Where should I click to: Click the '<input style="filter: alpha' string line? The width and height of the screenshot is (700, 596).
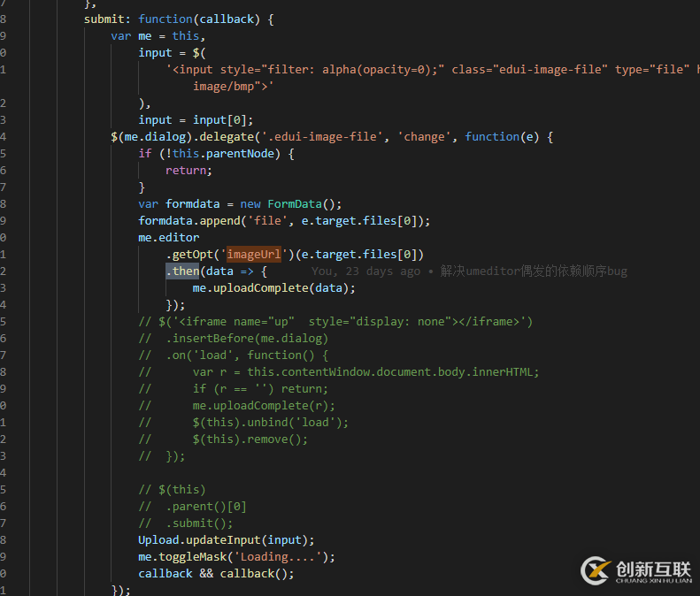[x=433, y=70]
